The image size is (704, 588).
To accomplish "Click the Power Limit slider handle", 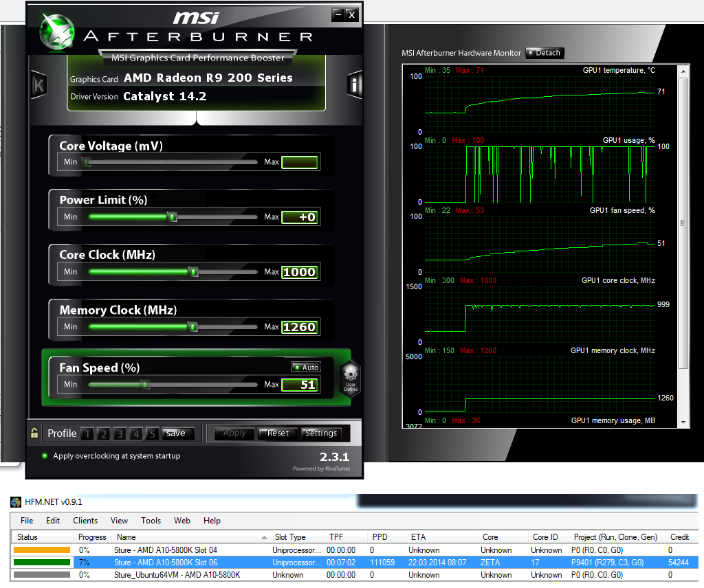I will (172, 217).
